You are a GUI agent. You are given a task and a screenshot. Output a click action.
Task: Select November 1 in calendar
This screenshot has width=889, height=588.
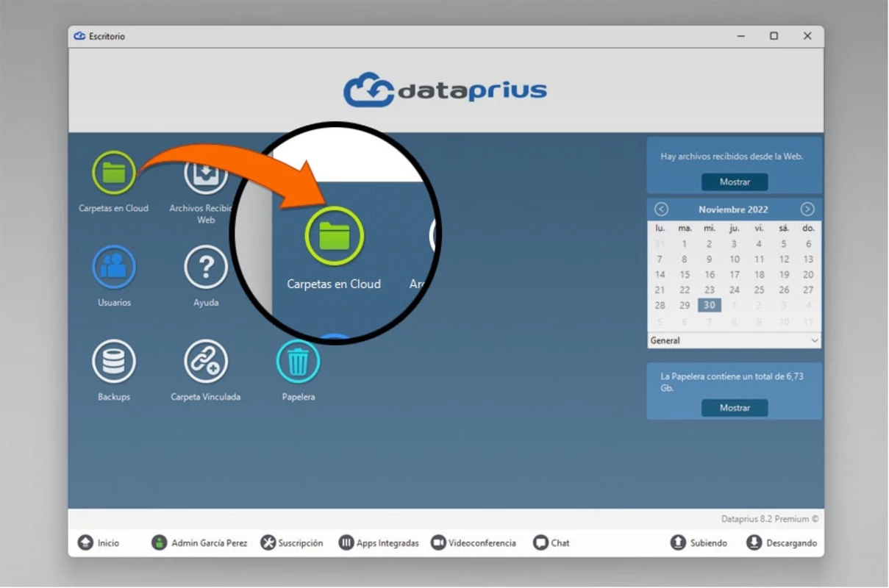pos(685,244)
